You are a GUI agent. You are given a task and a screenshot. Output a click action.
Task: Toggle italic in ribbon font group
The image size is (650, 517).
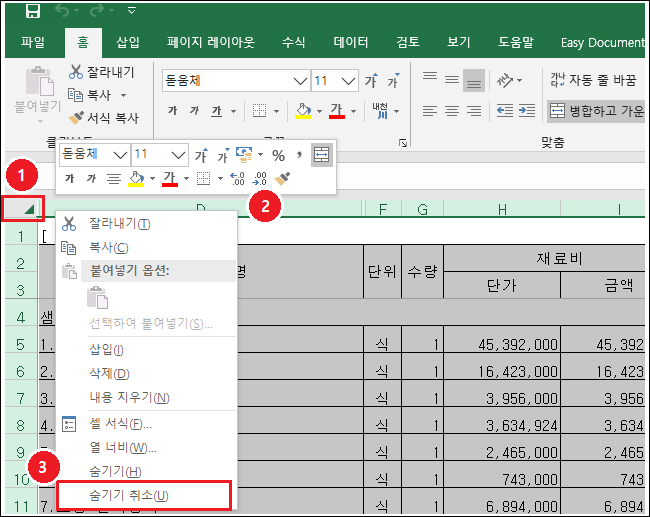click(194, 111)
